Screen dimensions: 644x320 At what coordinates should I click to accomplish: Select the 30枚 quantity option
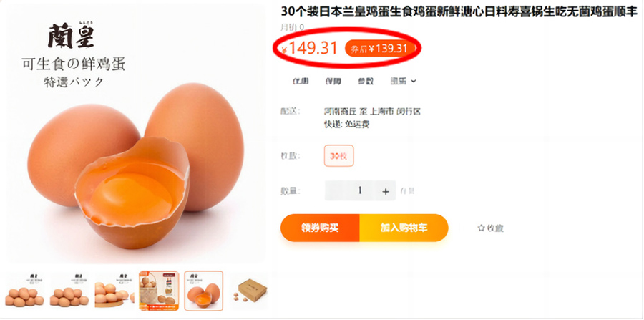coord(339,155)
